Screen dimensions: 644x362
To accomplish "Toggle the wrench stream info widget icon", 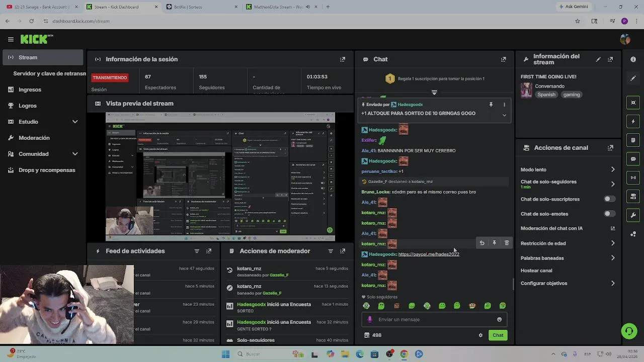I will click(x=633, y=215).
